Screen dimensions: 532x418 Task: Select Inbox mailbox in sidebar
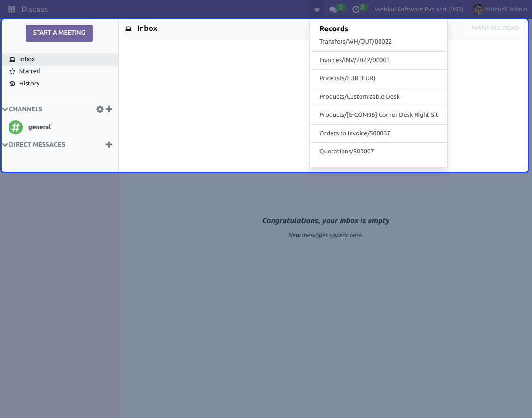tap(60, 59)
